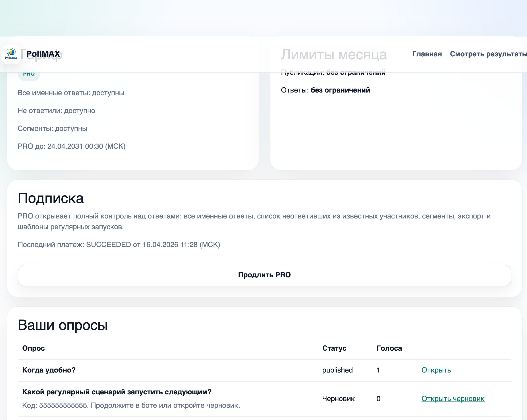
Task: Click Все именные ответы: доступны line
Action: pyautogui.click(x=71, y=93)
